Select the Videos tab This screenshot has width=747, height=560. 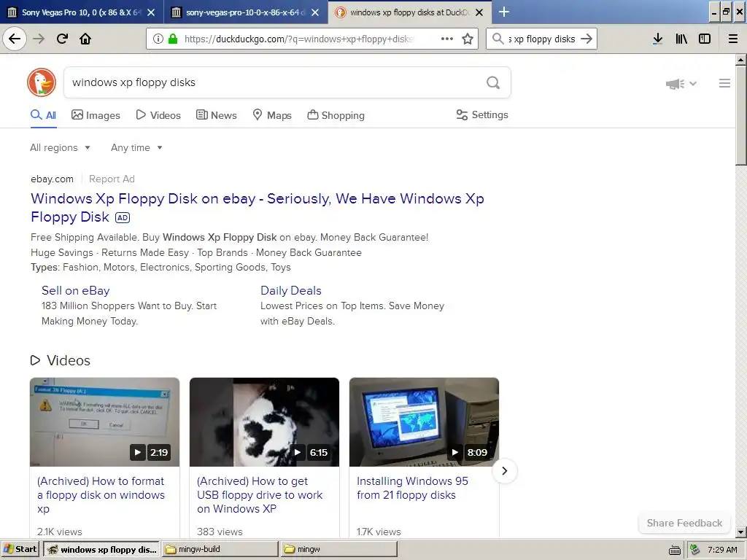pos(158,115)
